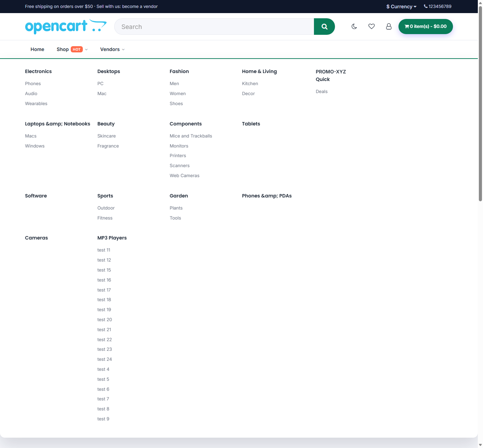
Task: Toggle dark mode moon icon
Action: pyautogui.click(x=354, y=27)
